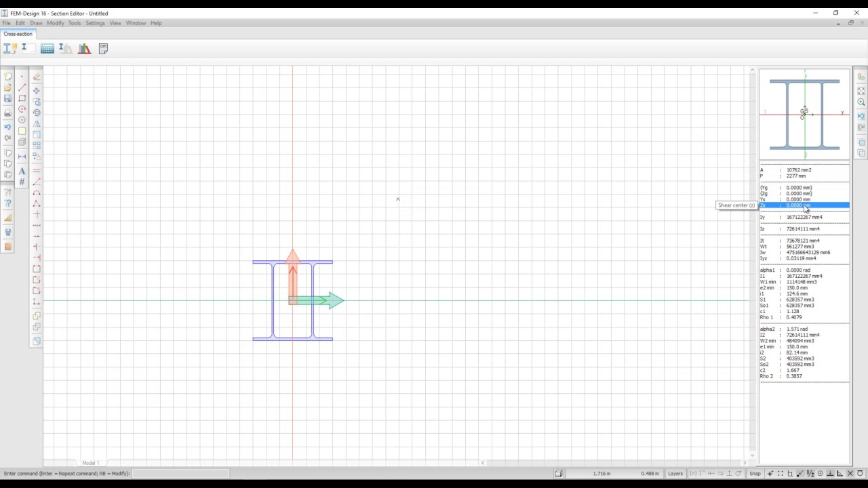Click the cross-section preview thumbnail
The height and width of the screenshot is (488, 868).
point(804,114)
